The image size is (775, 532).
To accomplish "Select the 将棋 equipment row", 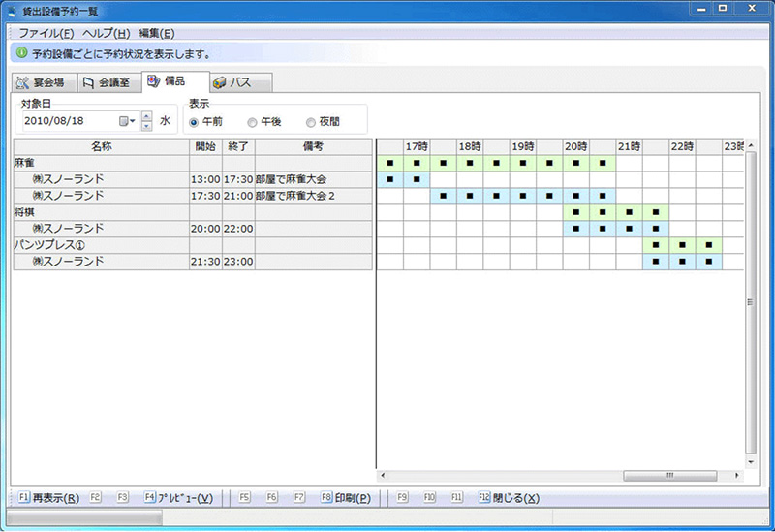I will (x=193, y=212).
